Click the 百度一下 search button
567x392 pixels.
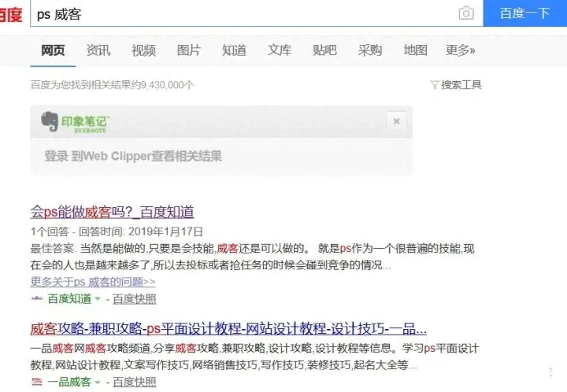[x=524, y=13]
